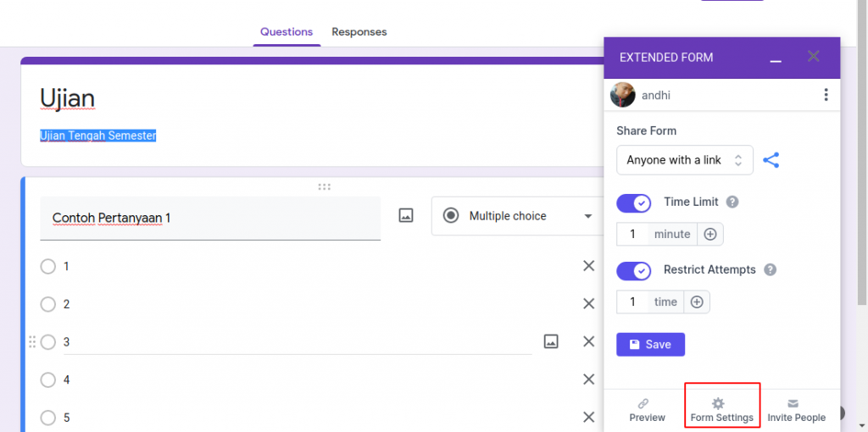
Task: Edit the time limit minutes field
Action: [632, 234]
